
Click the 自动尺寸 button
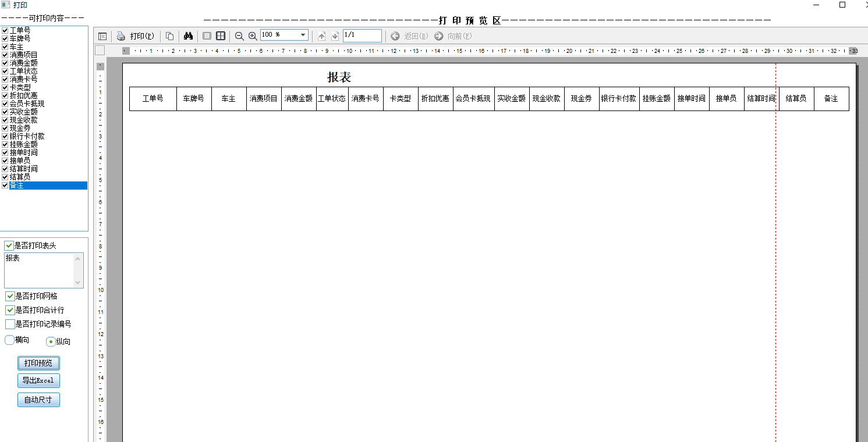(x=38, y=400)
